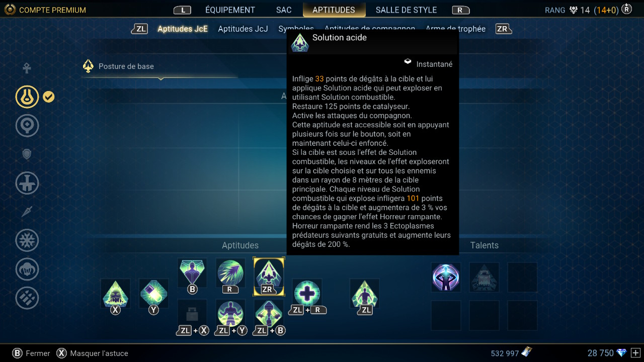Viewport: 644px width, 362px height.
Task: Select the flask class icon in sidebar
Action: 27,97
